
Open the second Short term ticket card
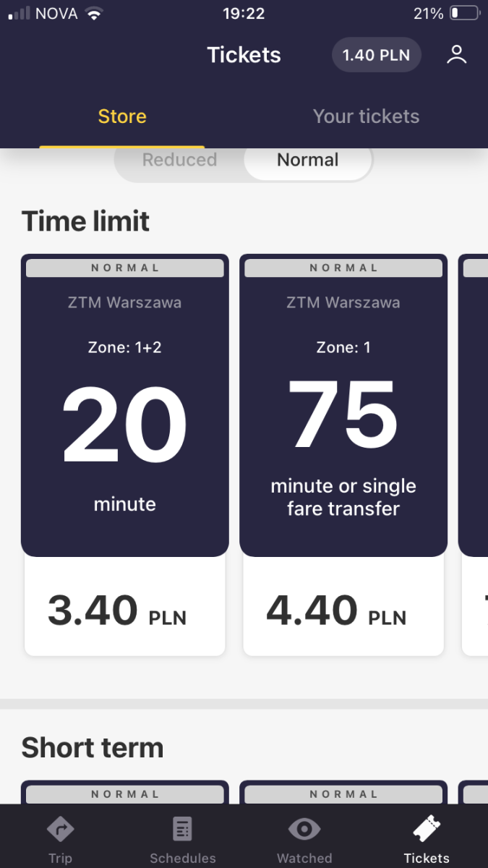pyautogui.click(x=343, y=792)
